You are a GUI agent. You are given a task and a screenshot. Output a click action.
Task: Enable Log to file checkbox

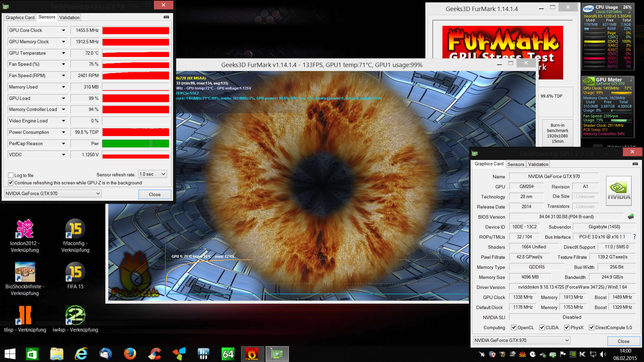point(11,175)
